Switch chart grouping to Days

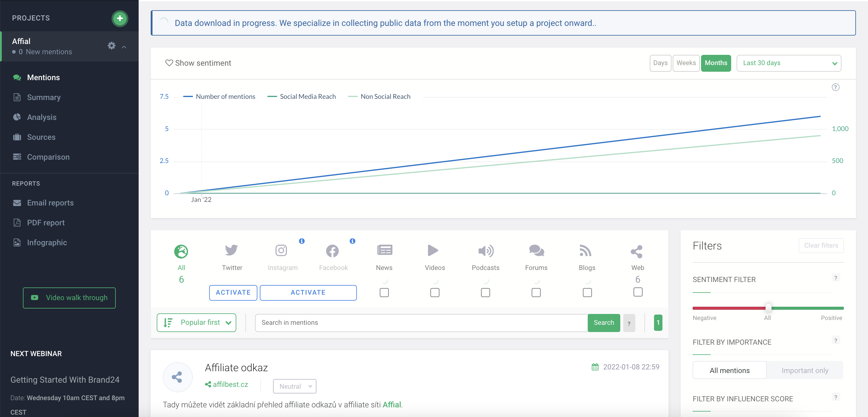point(660,63)
